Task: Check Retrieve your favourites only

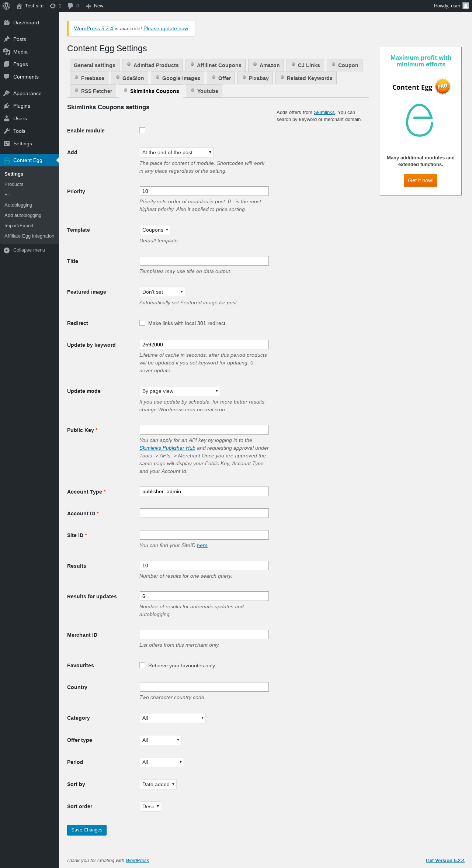Action: [142, 665]
